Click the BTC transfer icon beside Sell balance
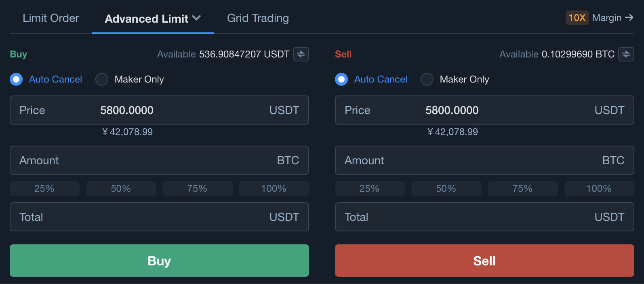Screen dimensions: 644x284 [x=626, y=54]
